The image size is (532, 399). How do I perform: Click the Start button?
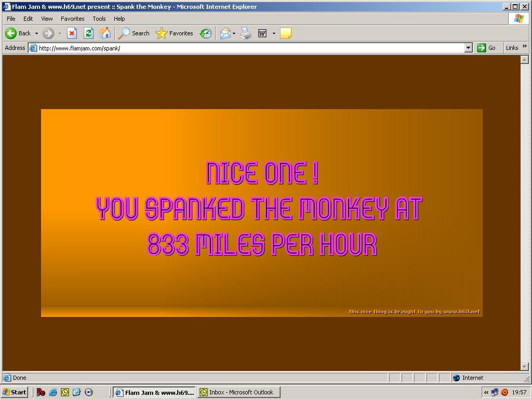15,392
